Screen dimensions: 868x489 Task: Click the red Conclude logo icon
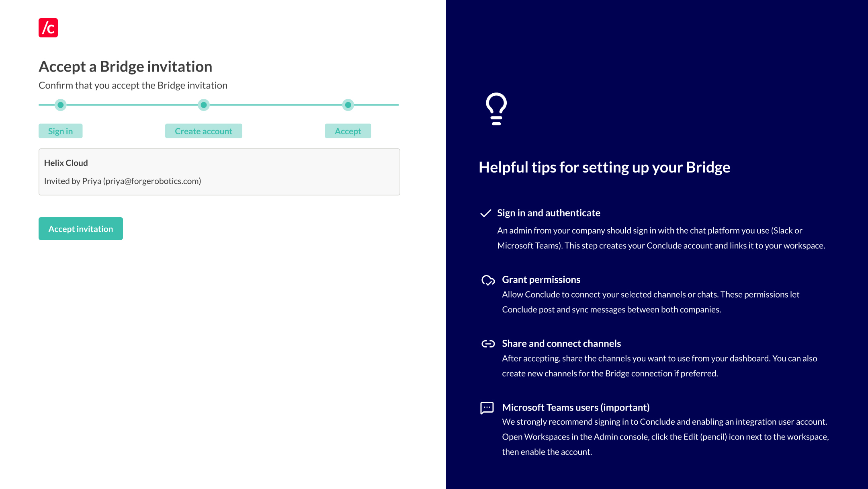pyautogui.click(x=48, y=28)
